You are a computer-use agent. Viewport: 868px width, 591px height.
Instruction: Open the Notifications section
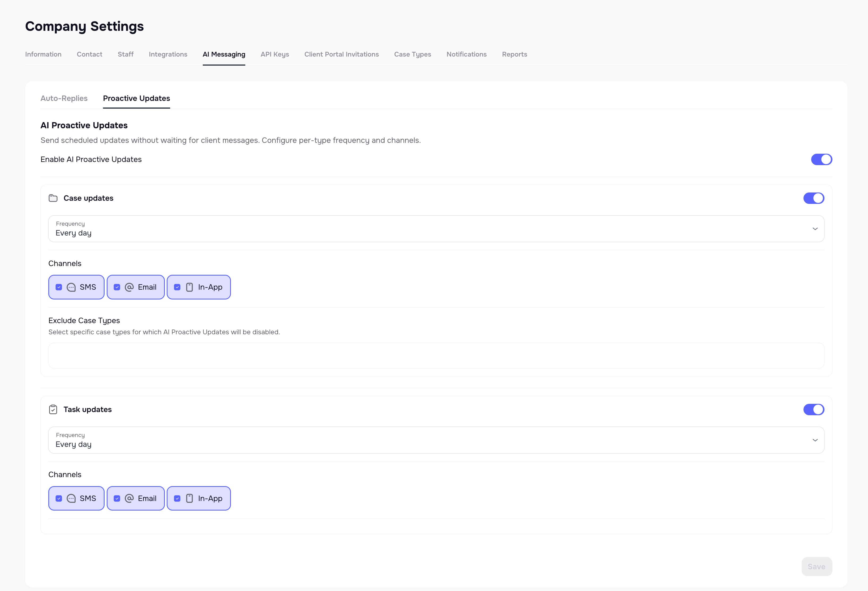(466, 54)
